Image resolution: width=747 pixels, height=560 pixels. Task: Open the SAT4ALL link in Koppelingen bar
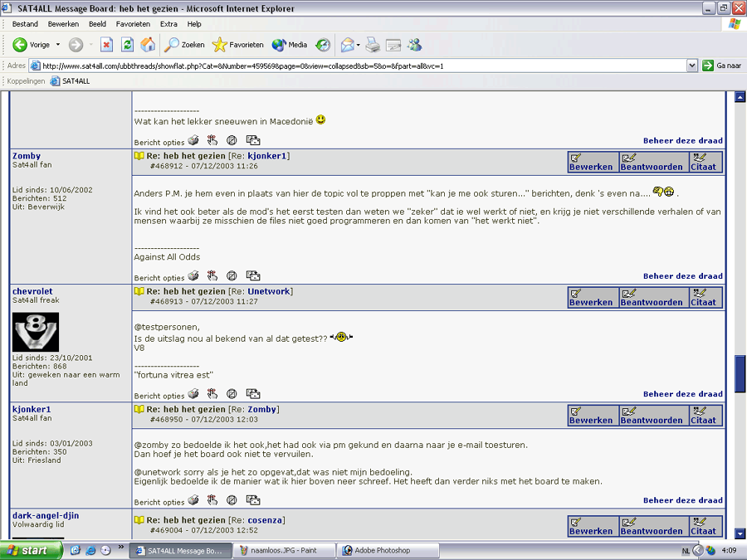71,81
